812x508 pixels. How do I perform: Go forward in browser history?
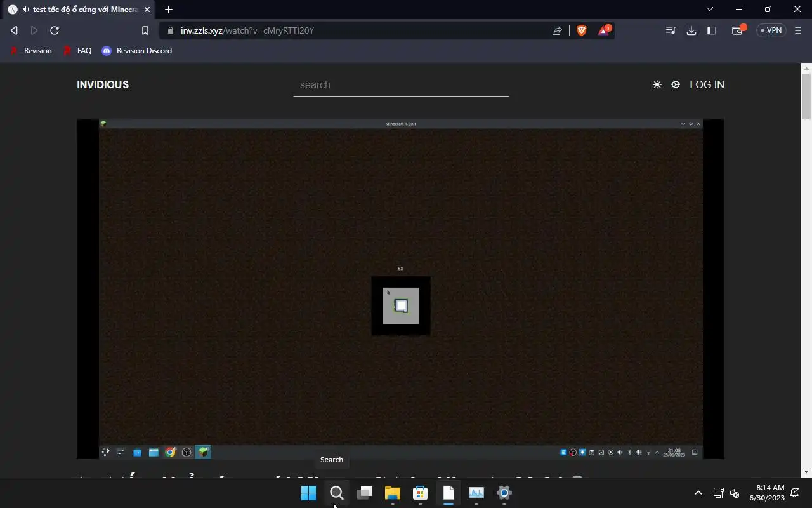tap(34, 30)
